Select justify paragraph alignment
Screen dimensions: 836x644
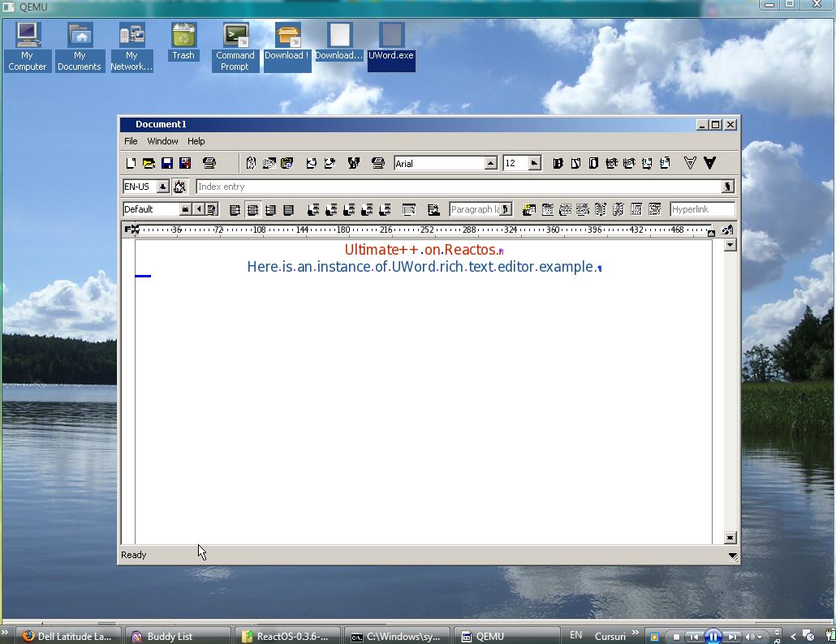288,209
